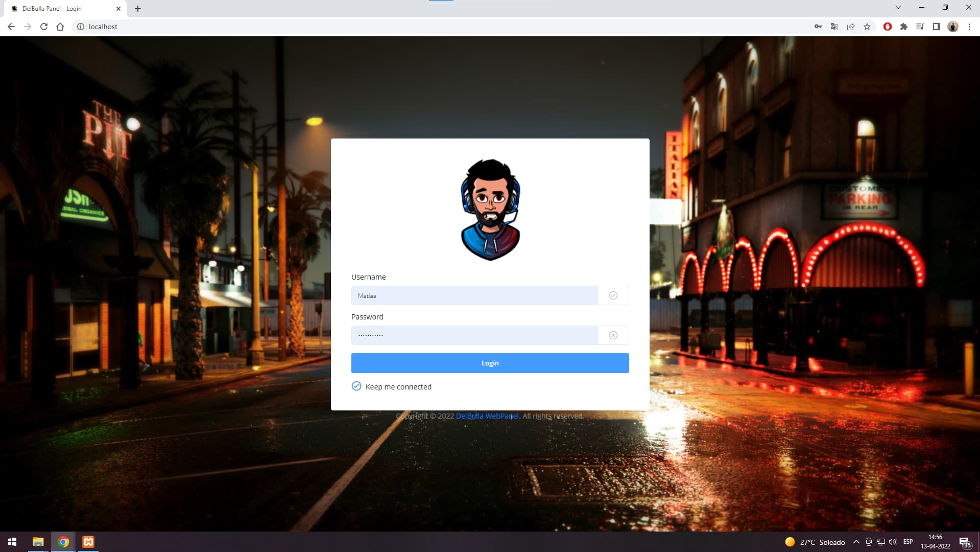This screenshot has width=980, height=552.
Task: Open the clock showing 14:56
Action: [x=936, y=542]
